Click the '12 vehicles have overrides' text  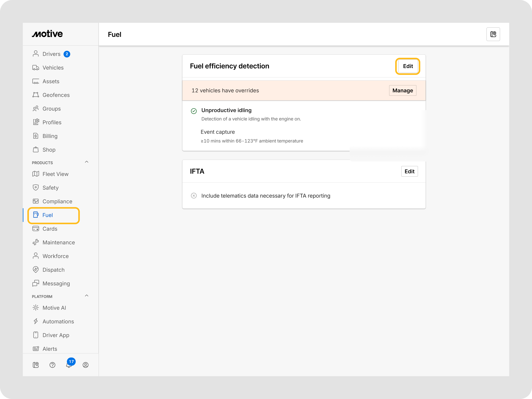225,90
